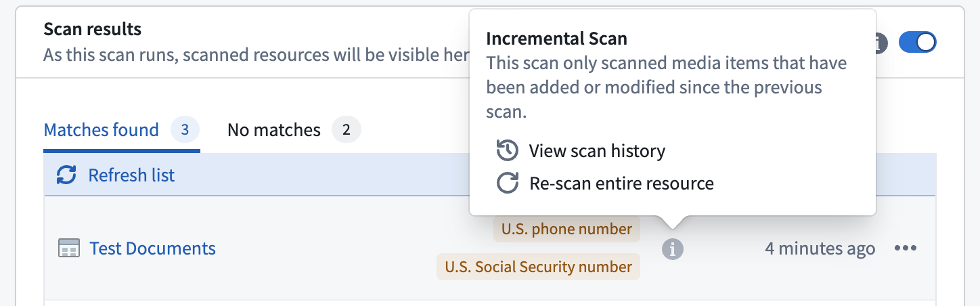Viewport: 980px width, 306px height.
Task: Open the three-dots row actions menu
Action: pos(906,248)
